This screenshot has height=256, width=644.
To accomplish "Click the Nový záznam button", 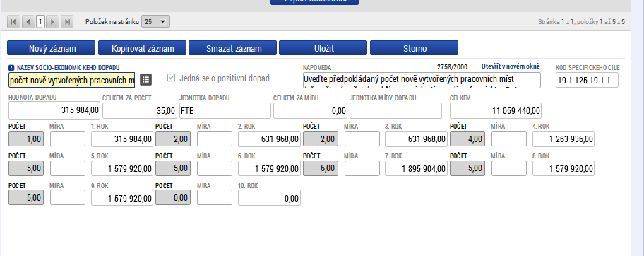I will coord(52,48).
